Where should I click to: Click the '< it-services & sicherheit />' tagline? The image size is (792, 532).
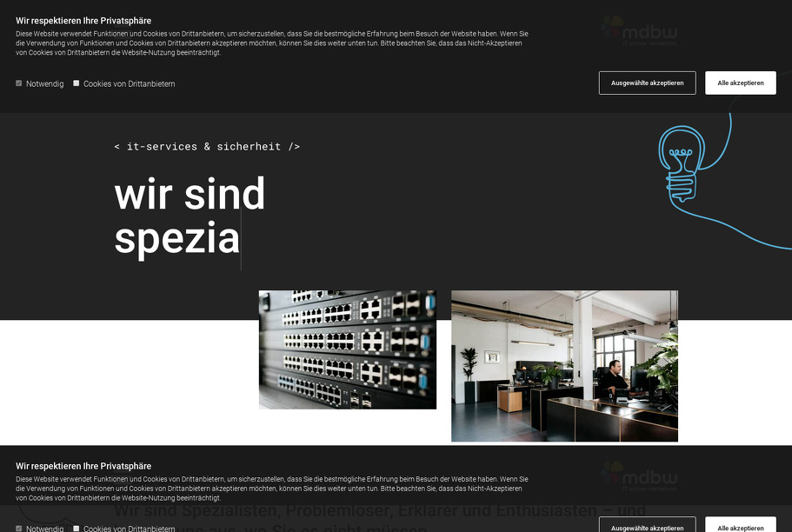tap(207, 146)
